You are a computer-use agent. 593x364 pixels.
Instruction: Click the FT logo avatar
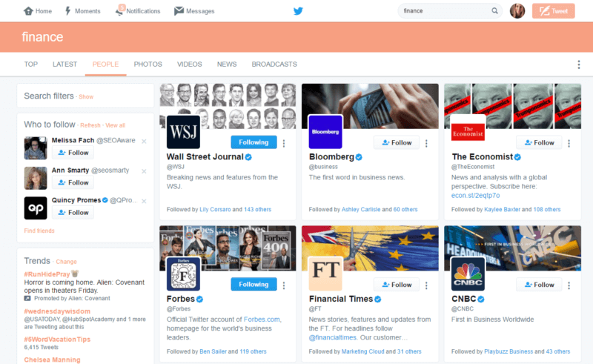pos(325,274)
